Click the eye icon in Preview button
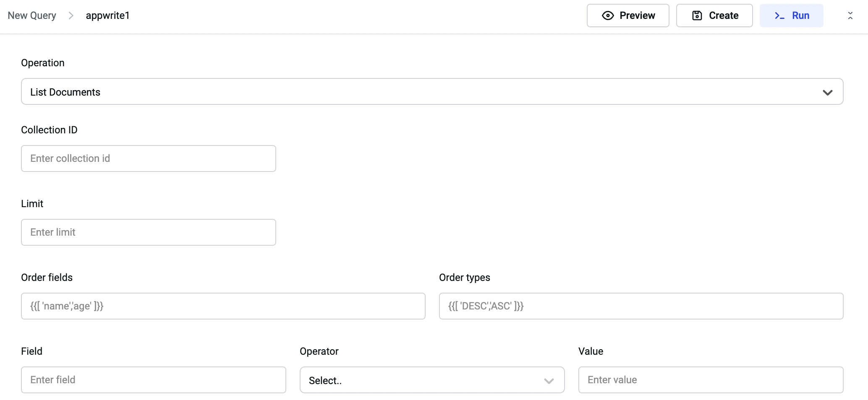 pyautogui.click(x=607, y=16)
